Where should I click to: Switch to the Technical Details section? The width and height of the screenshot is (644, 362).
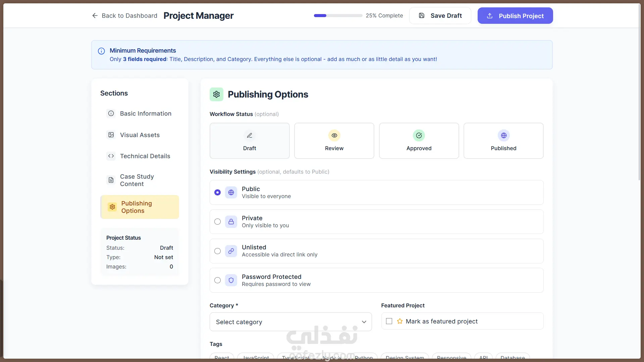pyautogui.click(x=145, y=156)
